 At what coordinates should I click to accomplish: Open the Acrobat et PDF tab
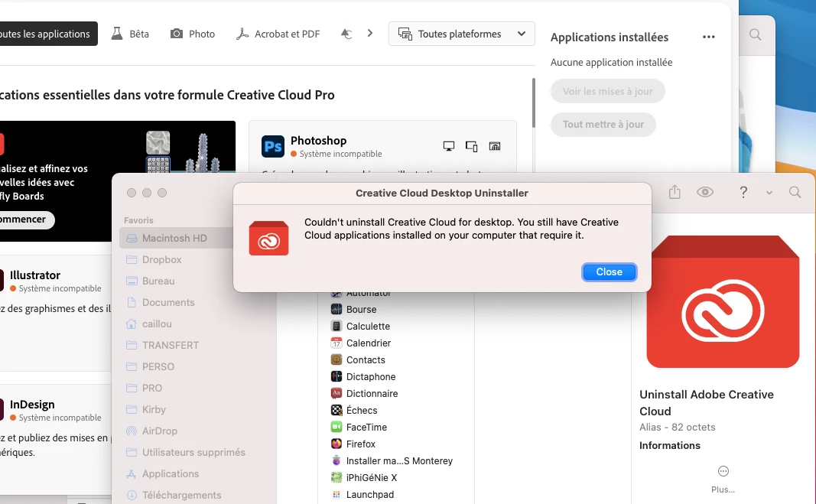(x=278, y=34)
